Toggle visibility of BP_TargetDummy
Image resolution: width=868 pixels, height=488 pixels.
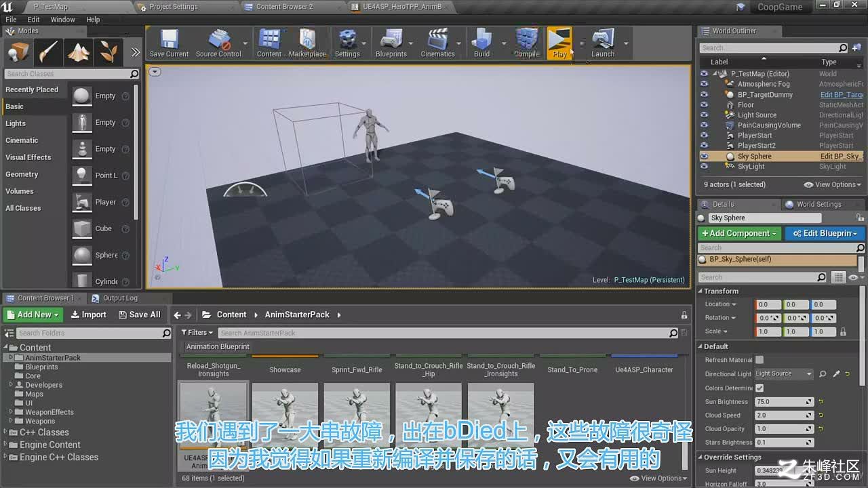(x=704, y=94)
